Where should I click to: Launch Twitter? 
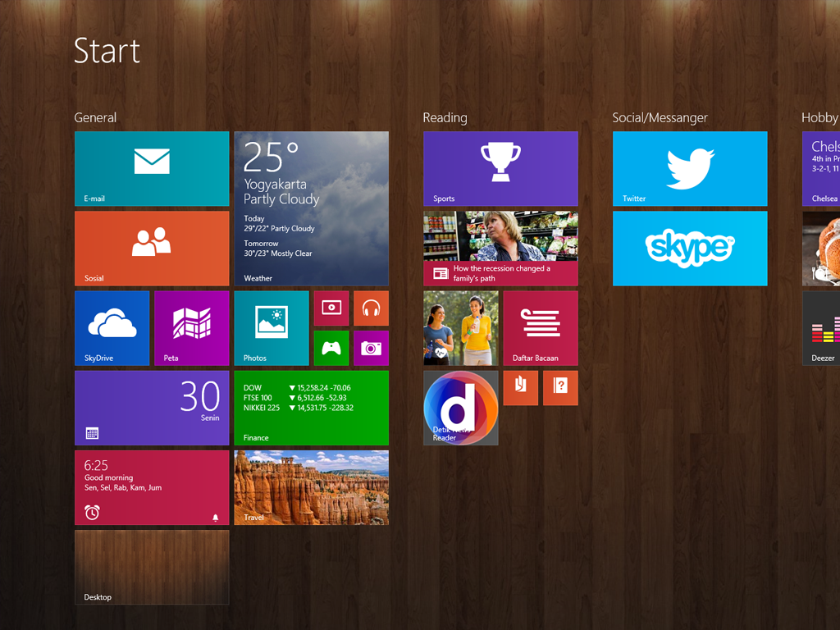[x=689, y=168]
